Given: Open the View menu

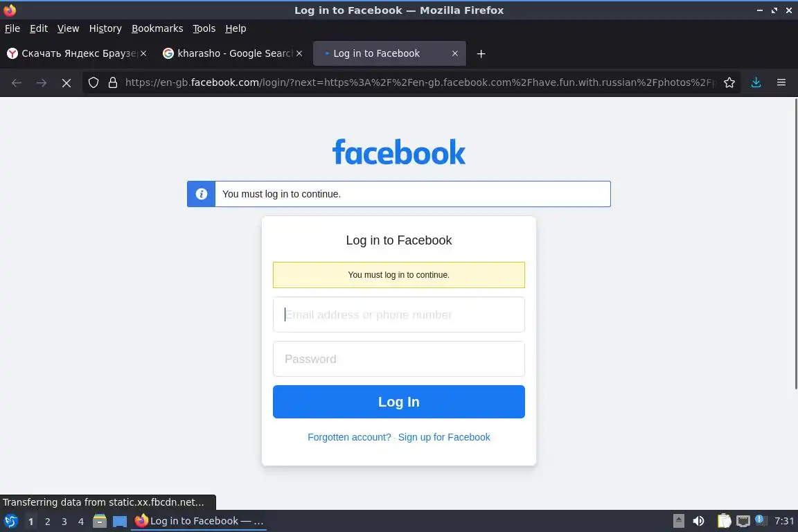Looking at the screenshot, I should pos(68,28).
